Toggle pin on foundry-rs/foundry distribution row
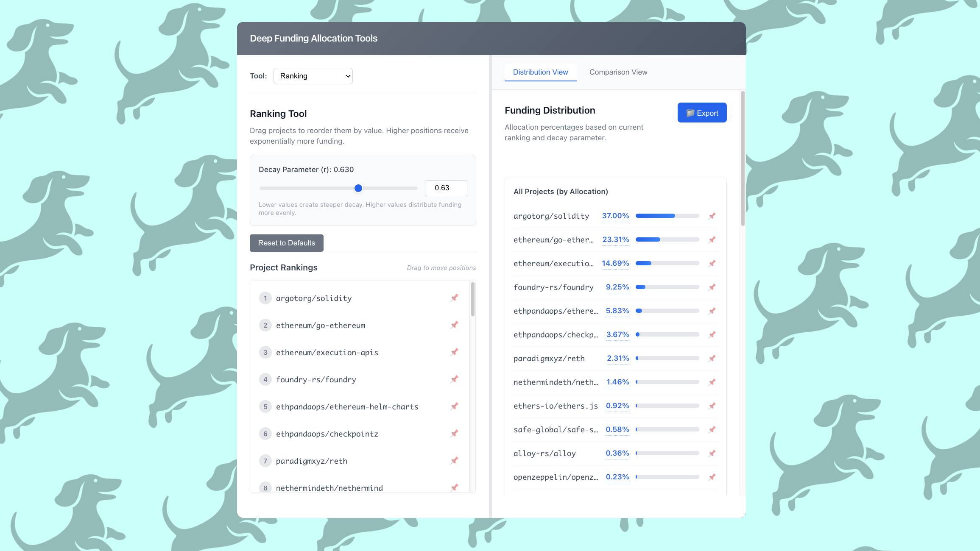This screenshot has width=980, height=551. (x=712, y=287)
